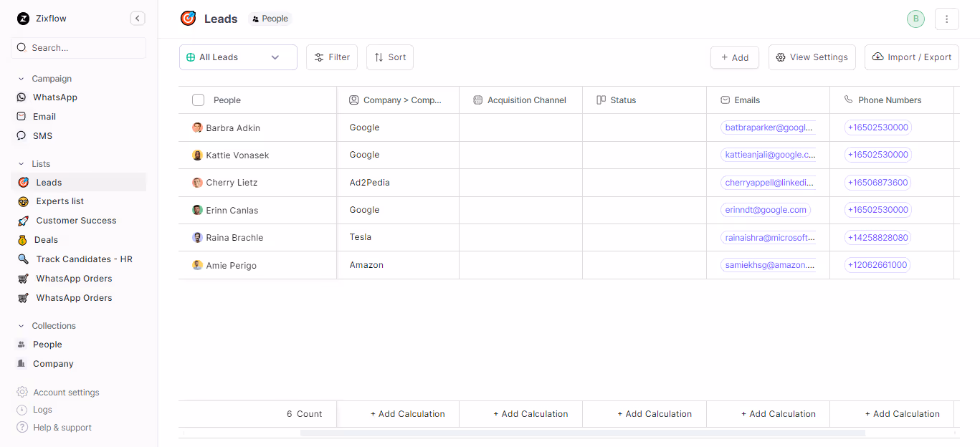Screen dimensions: 980x447
Task: Add Calculation under Emails column
Action: pyautogui.click(x=778, y=414)
